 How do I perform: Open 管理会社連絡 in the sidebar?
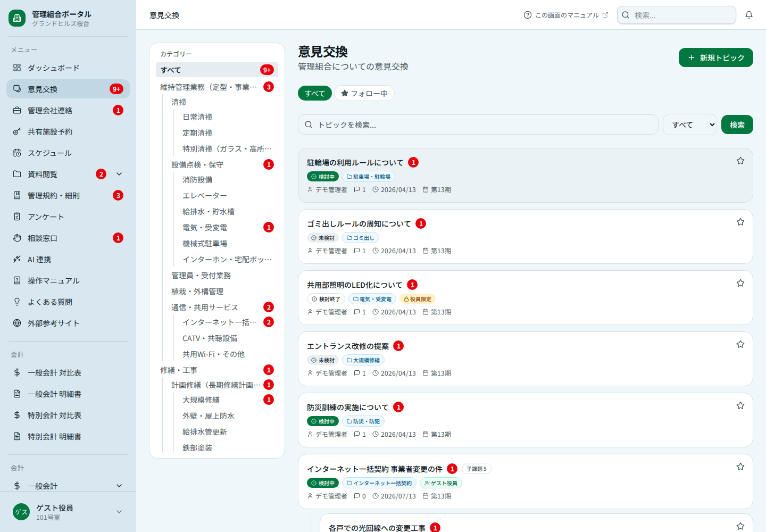coord(68,110)
